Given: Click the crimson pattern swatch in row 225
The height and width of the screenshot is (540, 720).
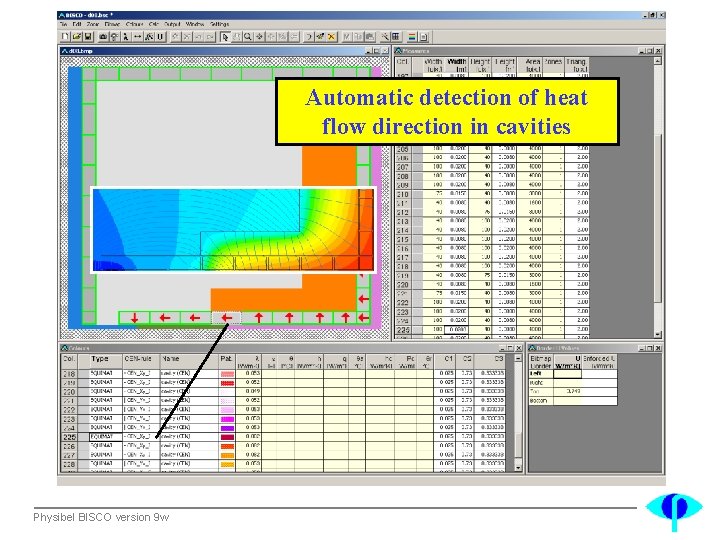Looking at the screenshot, I should [227, 437].
